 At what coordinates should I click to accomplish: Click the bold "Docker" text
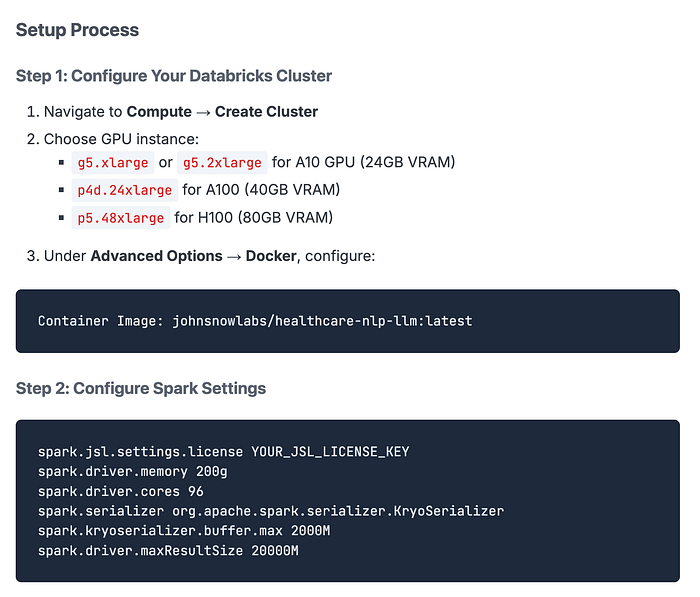point(271,256)
